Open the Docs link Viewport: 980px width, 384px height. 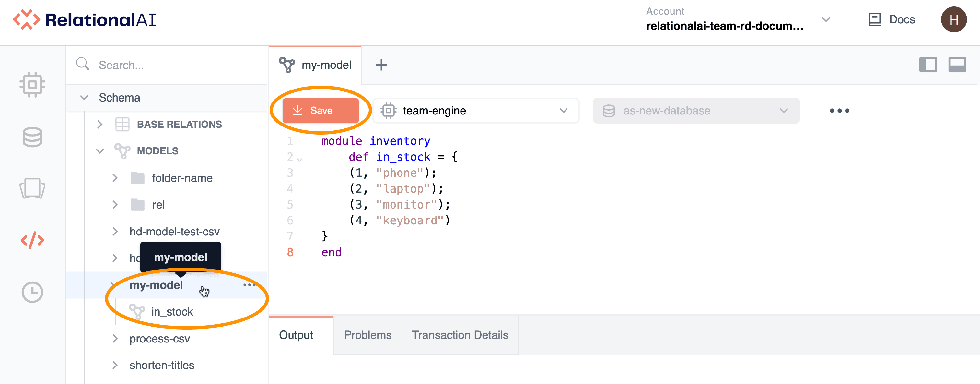click(x=891, y=20)
